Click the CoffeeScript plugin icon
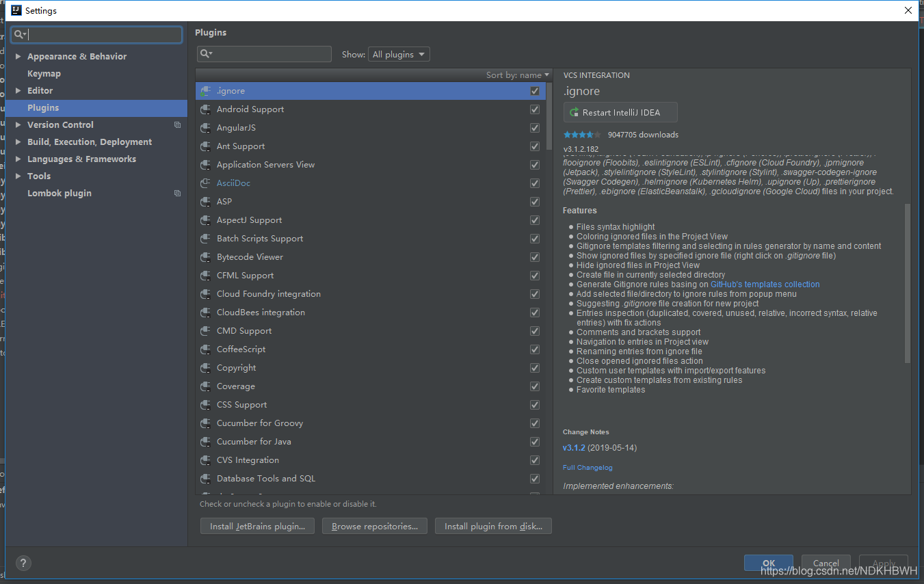924x584 pixels. click(204, 349)
